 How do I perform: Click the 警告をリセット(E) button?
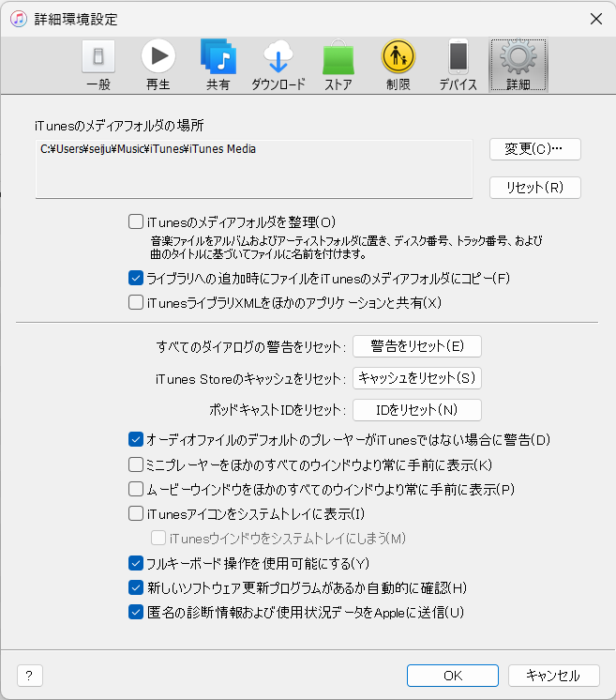417,346
